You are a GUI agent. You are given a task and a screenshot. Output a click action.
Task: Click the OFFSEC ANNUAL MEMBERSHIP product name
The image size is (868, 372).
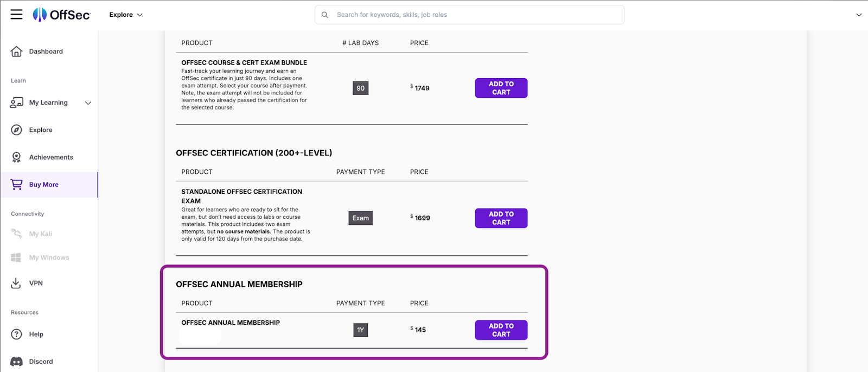point(231,323)
